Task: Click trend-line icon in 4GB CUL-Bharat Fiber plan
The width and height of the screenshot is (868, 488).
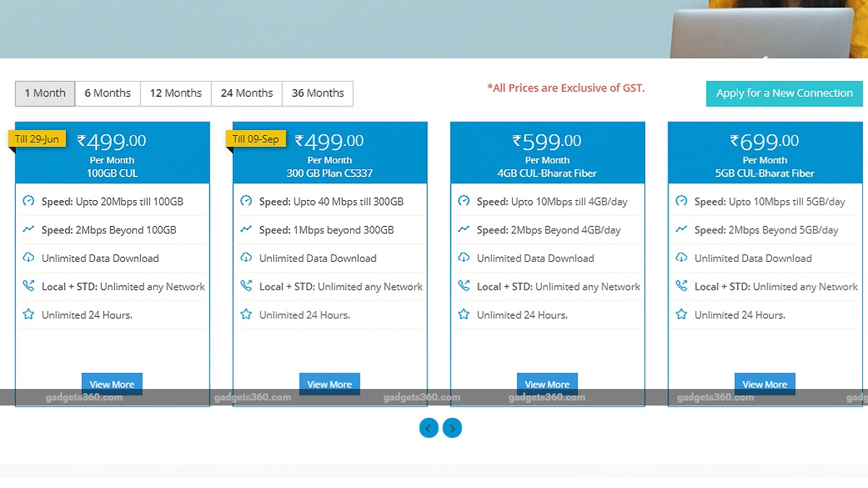Action: click(x=464, y=229)
